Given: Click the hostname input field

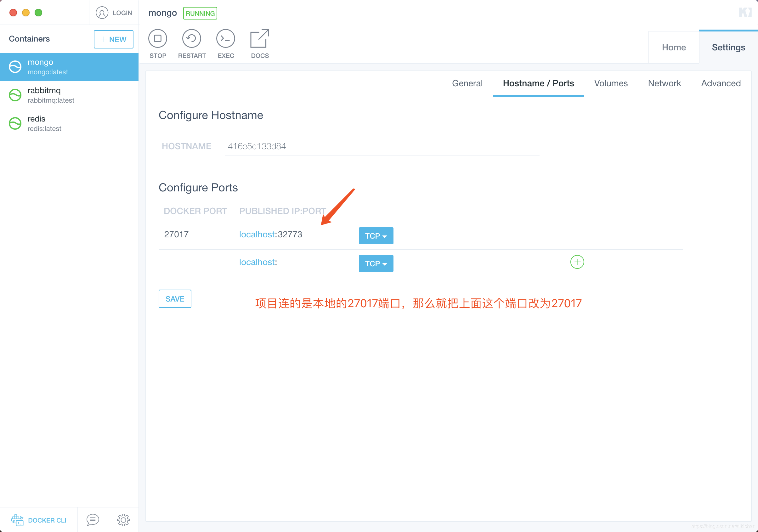Looking at the screenshot, I should coord(381,146).
